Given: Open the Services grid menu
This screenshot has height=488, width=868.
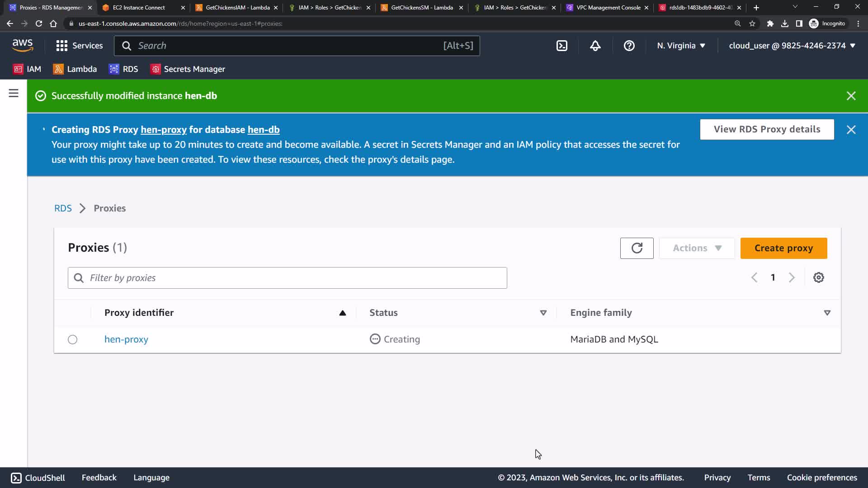Looking at the screenshot, I should (x=79, y=46).
